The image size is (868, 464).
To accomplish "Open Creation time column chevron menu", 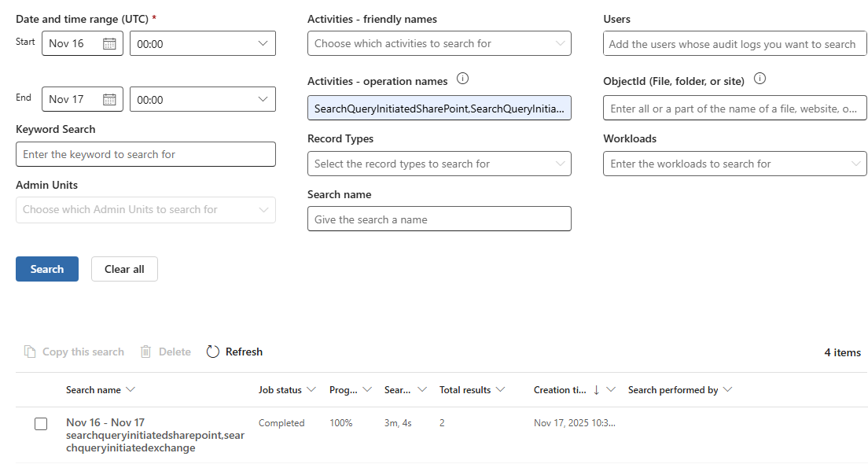I will (x=611, y=390).
